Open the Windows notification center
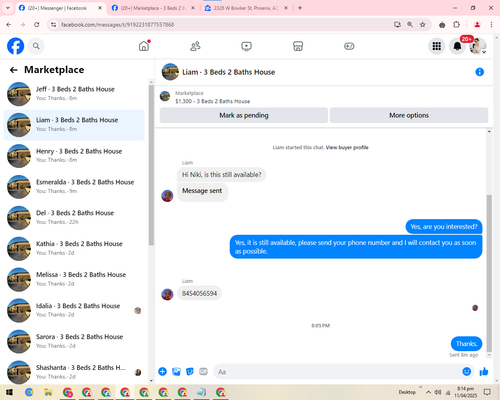The width and height of the screenshot is (500, 400). 487,392
